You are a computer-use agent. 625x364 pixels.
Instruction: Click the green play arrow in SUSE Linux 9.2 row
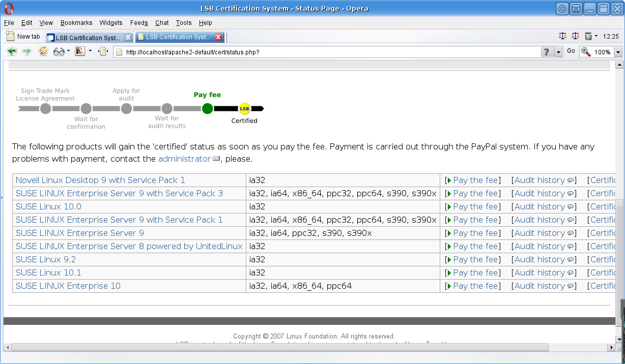coord(449,259)
